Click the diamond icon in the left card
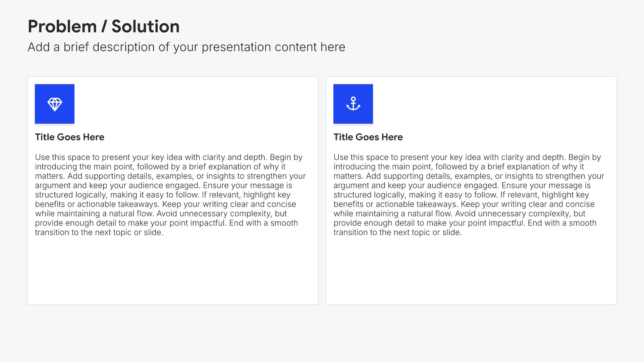 tap(55, 104)
